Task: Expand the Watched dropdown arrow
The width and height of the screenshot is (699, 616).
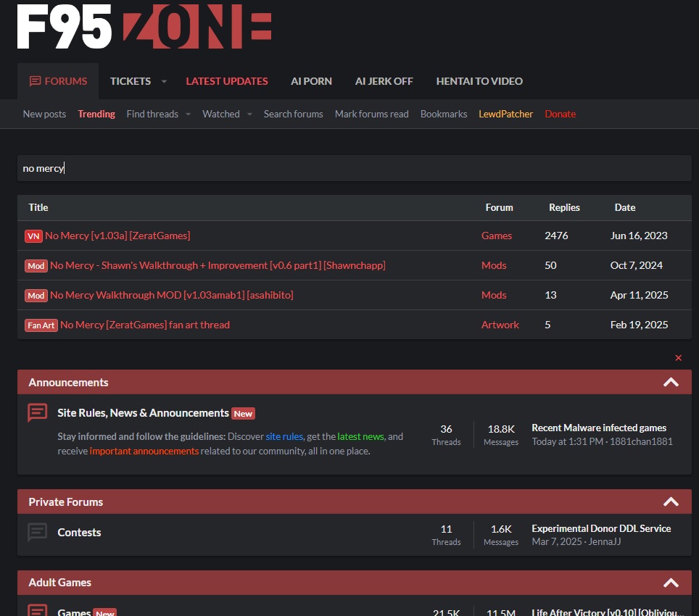Action: pos(249,115)
